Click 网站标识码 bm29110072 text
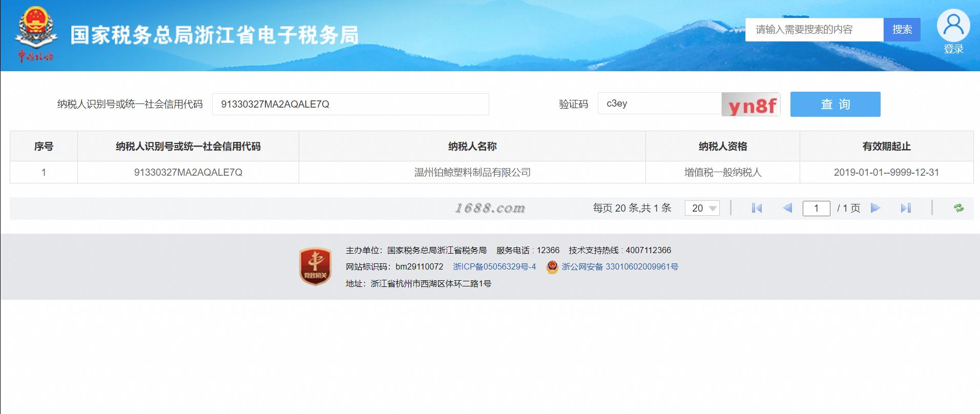The height and width of the screenshot is (414, 980). [x=394, y=267]
